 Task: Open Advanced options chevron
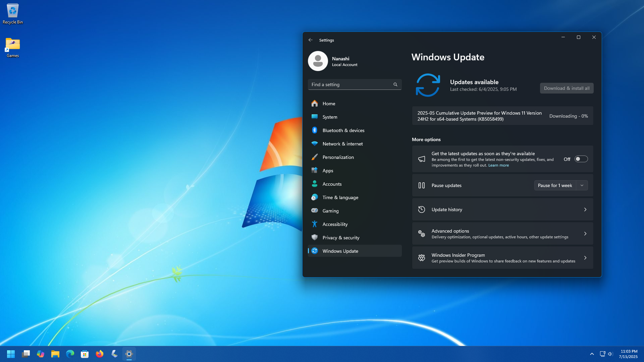coord(585,234)
